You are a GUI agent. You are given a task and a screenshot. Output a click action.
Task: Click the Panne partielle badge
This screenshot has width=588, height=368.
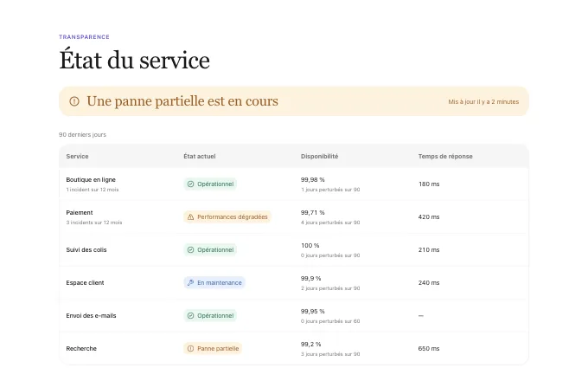coord(213,348)
